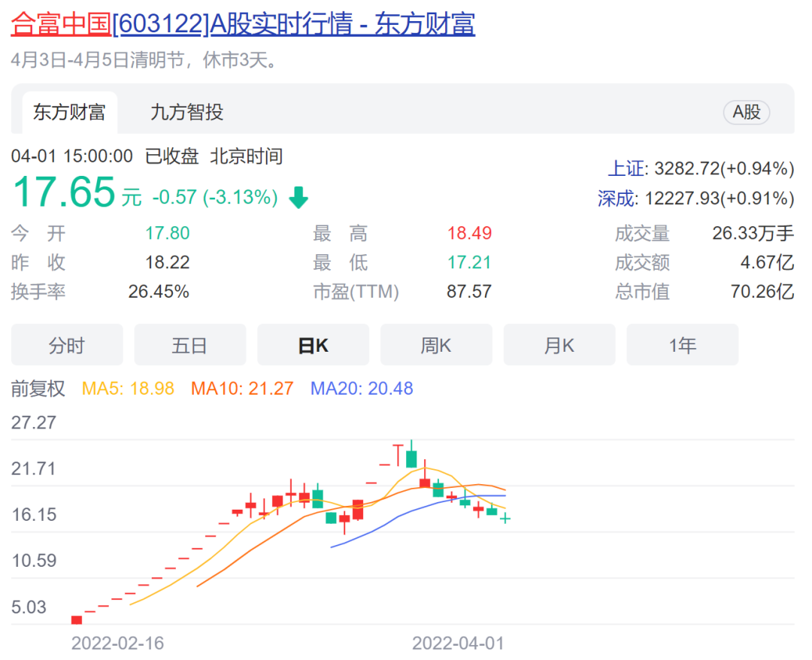
Task: Switch to the 月K monthly chart
Action: [x=559, y=345]
